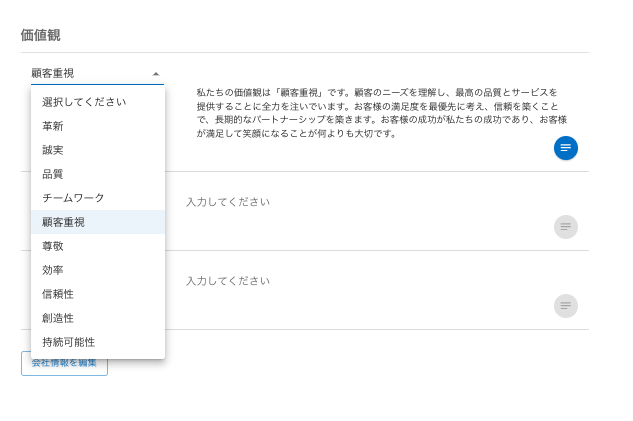Click the blue text icon for 顧客重視
Viewport: 633px width, 421px height.
(x=566, y=148)
